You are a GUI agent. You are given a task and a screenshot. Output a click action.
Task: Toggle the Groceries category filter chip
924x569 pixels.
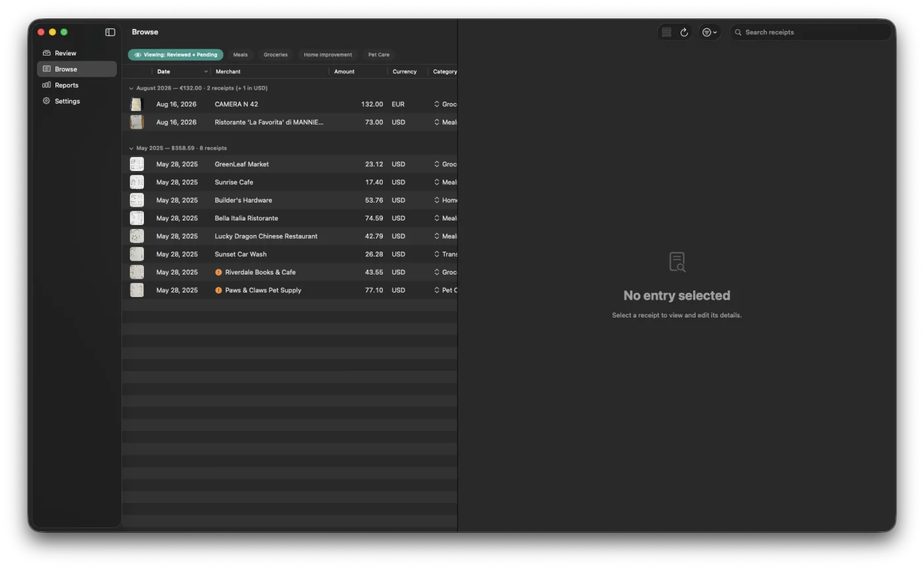pos(275,55)
